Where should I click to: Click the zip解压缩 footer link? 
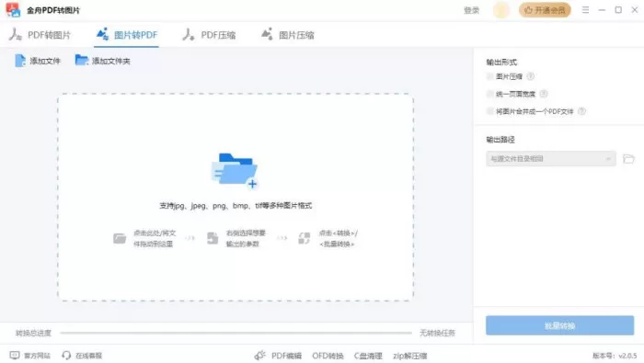click(410, 356)
